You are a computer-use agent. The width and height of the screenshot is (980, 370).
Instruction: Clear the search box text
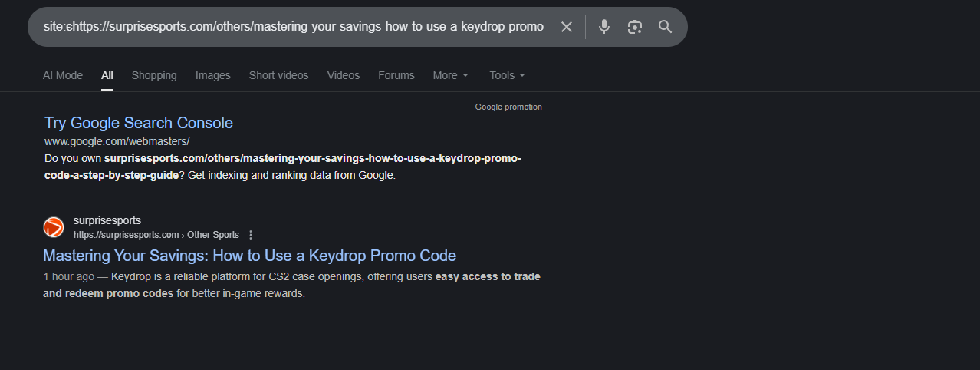point(567,27)
